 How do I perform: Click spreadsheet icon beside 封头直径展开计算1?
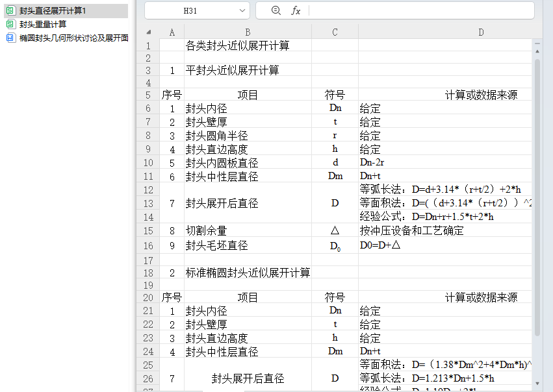pos(10,10)
